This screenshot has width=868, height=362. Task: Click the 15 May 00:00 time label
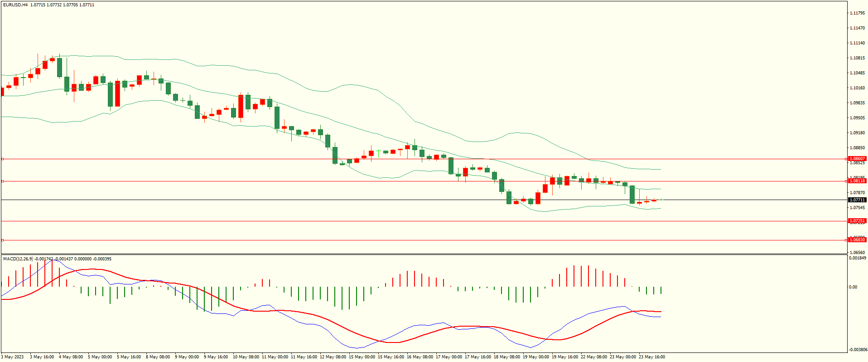pos(362,357)
